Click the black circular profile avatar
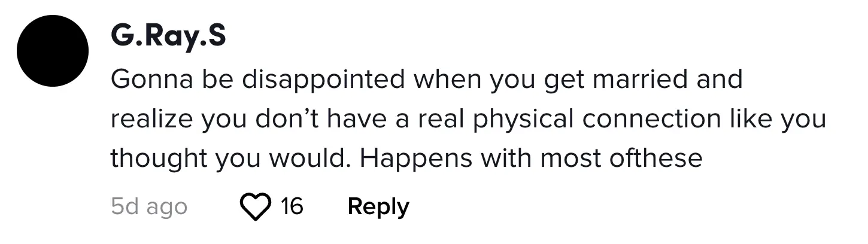This screenshot has width=868, height=244. point(53,51)
